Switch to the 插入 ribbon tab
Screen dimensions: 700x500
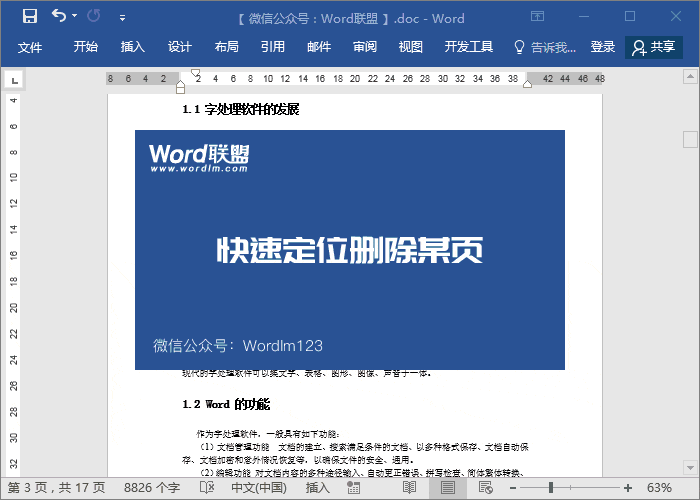pos(133,46)
